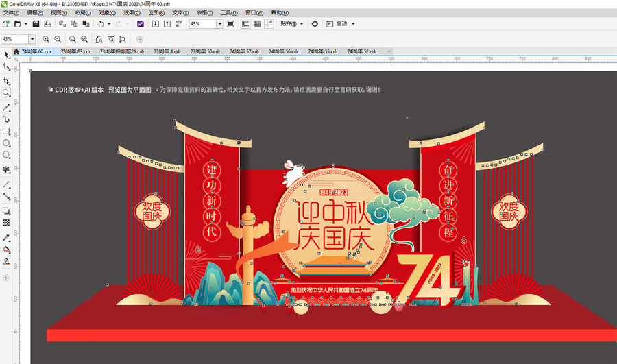Select the Ellipse tool

(6, 143)
